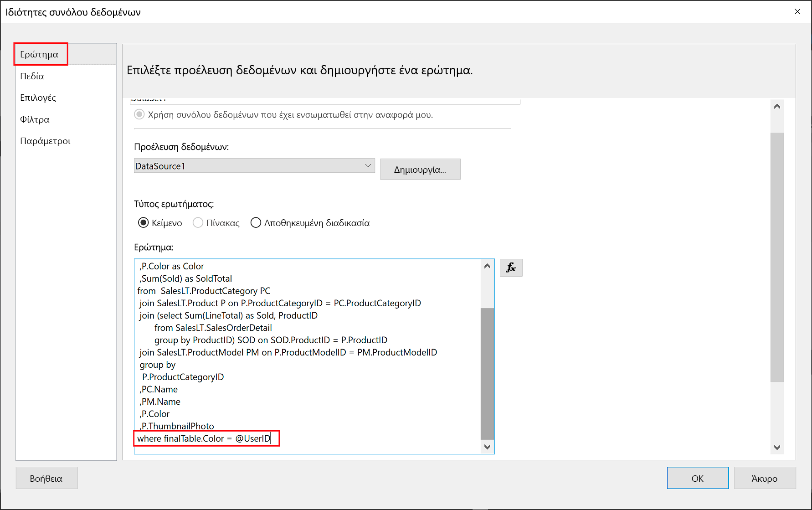
Task: Click the ',P.Color as Color' query line
Action: click(172, 266)
